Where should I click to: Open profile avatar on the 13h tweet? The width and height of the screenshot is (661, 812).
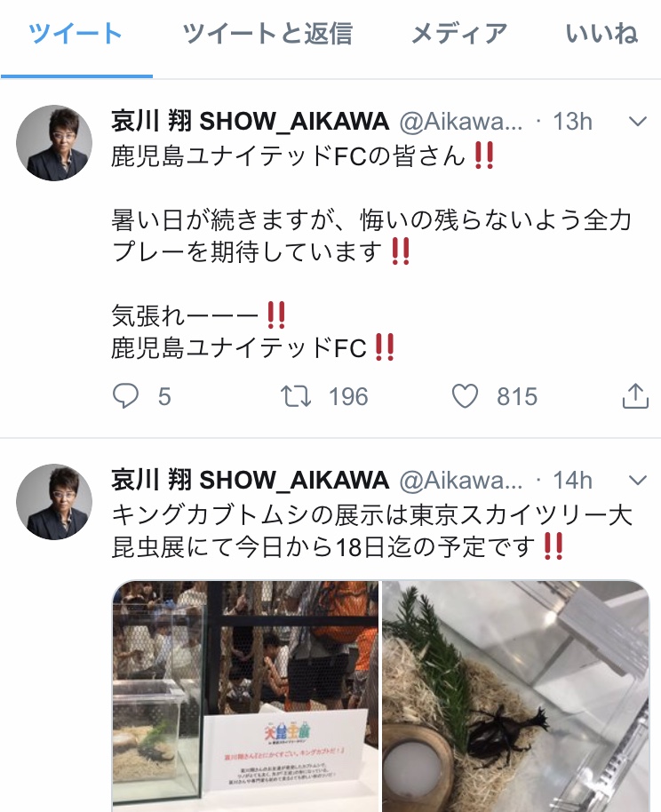tap(54, 143)
